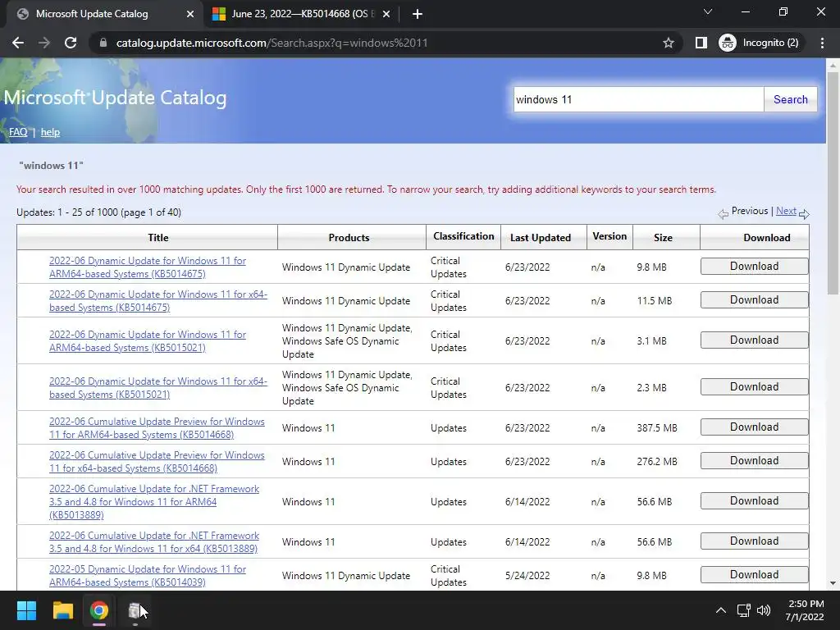Bookmark this page with star icon
The image size is (840, 630).
coord(668,43)
